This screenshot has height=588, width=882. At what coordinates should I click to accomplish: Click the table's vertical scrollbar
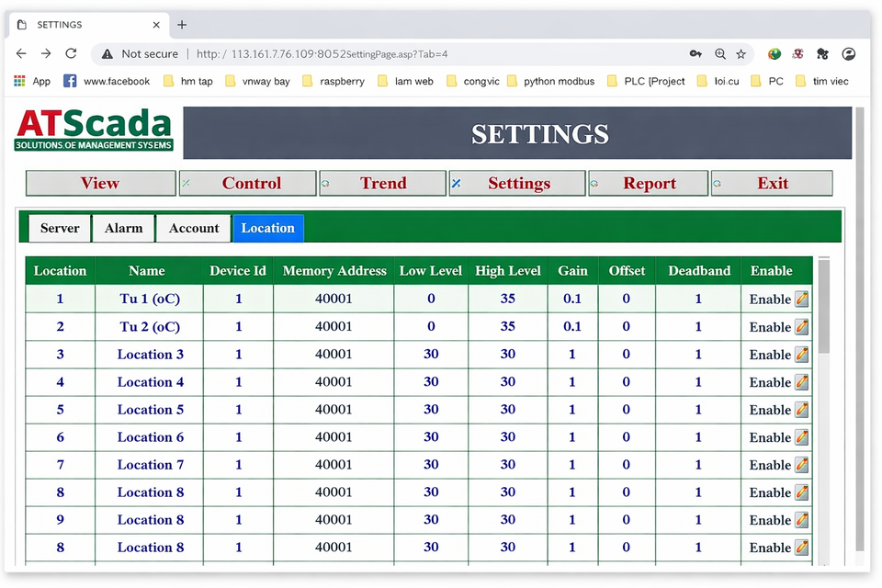tap(823, 308)
